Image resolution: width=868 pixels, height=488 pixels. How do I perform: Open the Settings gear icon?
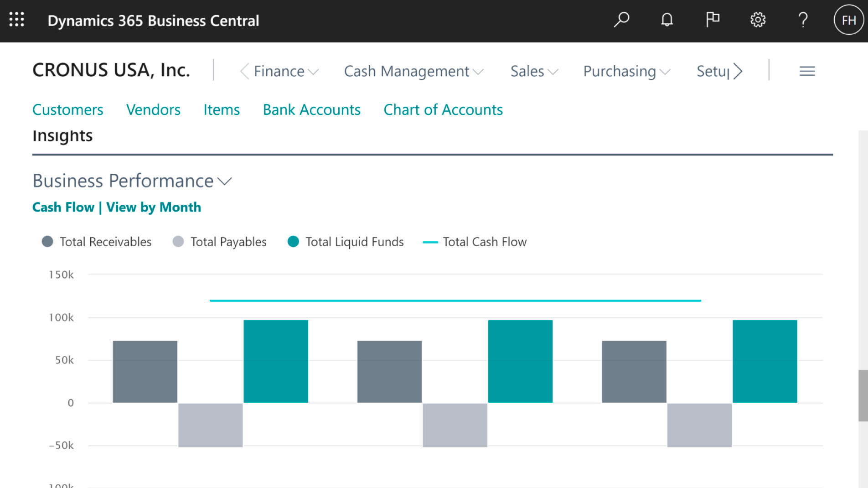click(758, 20)
